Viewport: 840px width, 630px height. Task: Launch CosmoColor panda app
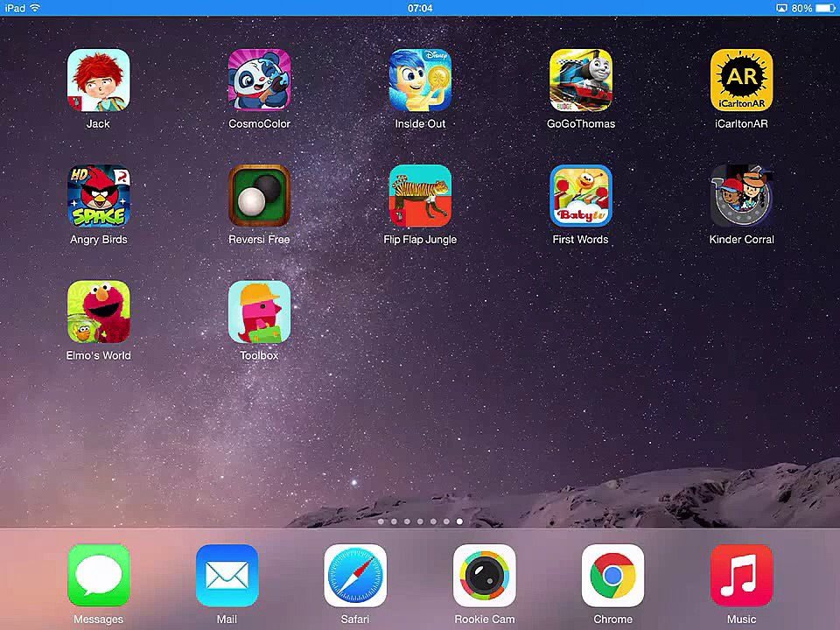tap(259, 80)
